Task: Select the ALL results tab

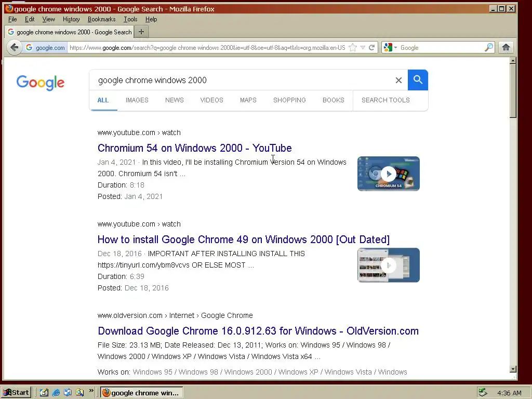Action: point(103,100)
